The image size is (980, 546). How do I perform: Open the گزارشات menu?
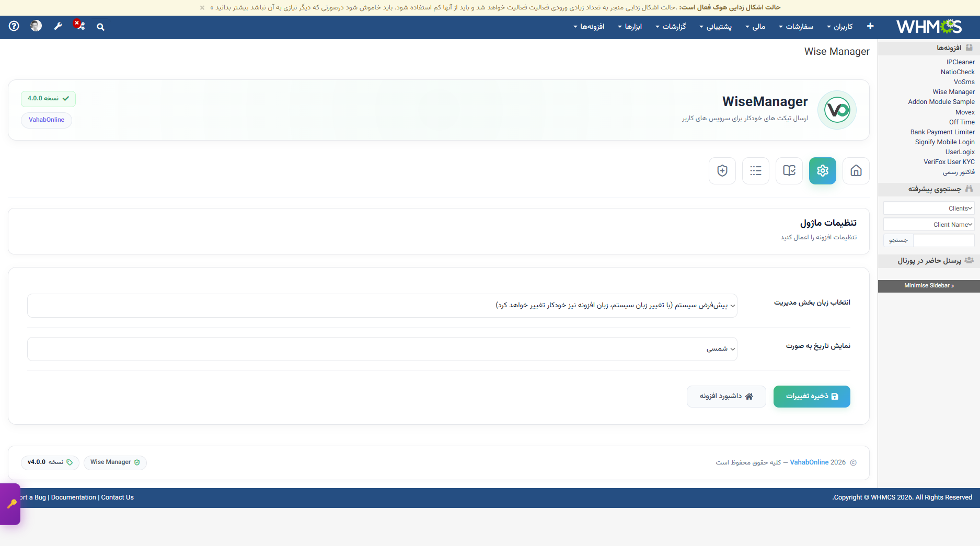671,27
